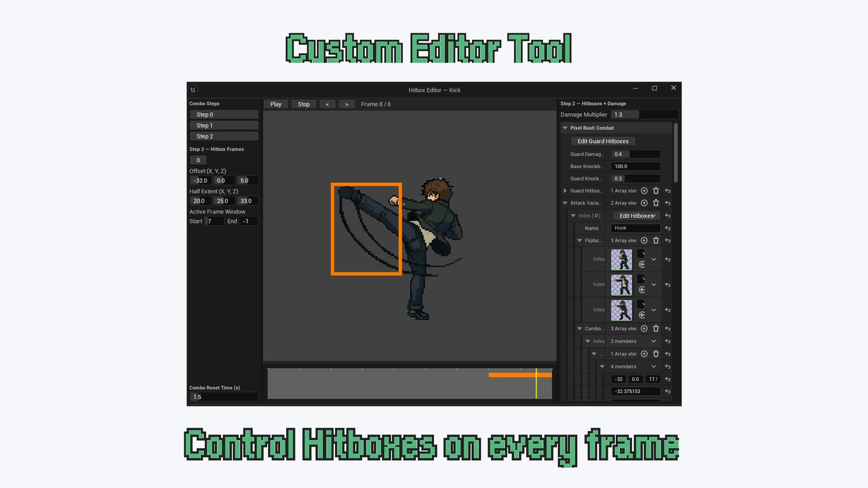Click Edit Guard Hitboxes button
This screenshot has width=868, height=488.
point(603,141)
